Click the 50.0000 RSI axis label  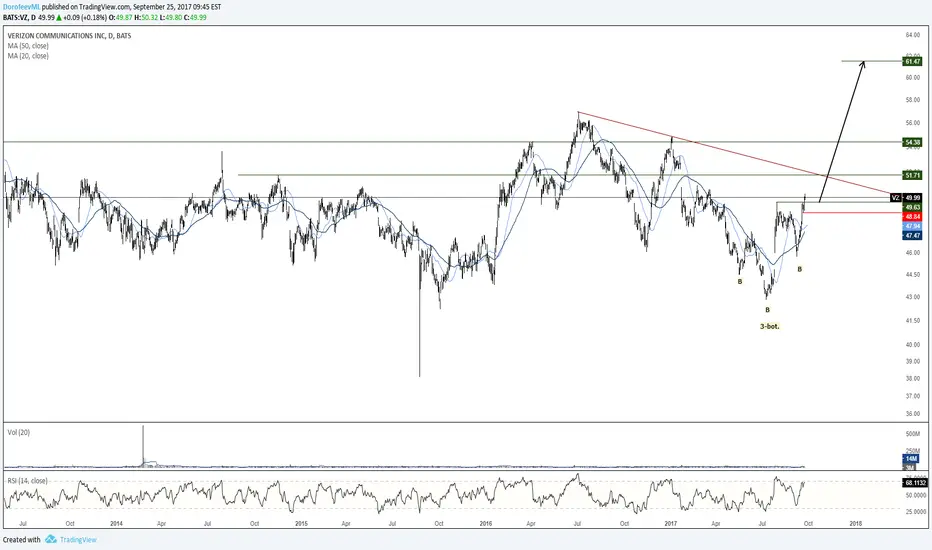pyautogui.click(x=915, y=495)
